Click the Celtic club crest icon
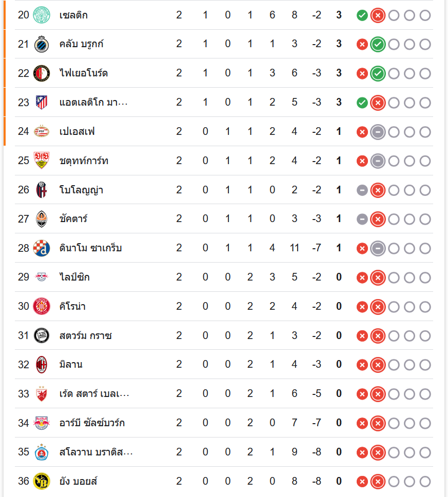448x497 pixels. 41,15
